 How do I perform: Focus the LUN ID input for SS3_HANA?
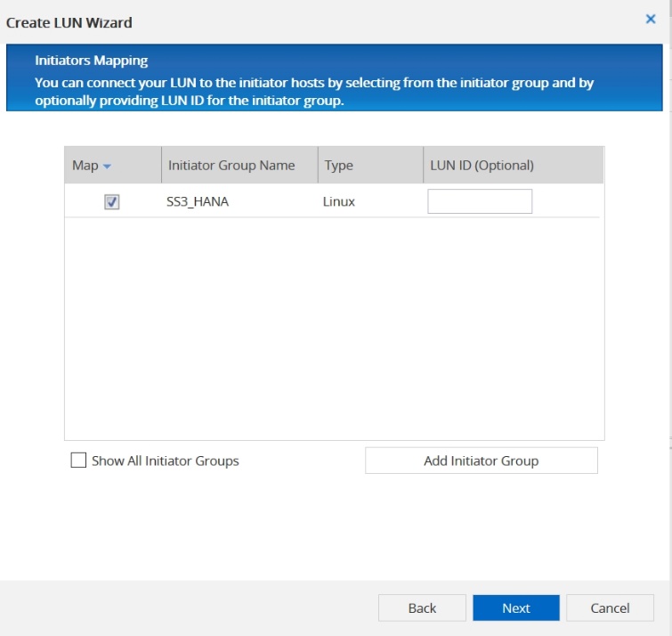[480, 202]
